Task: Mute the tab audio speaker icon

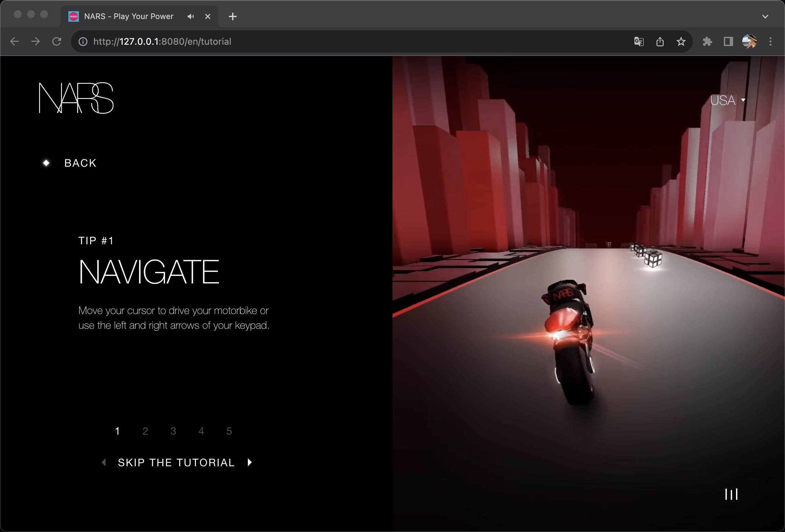Action: pos(191,16)
